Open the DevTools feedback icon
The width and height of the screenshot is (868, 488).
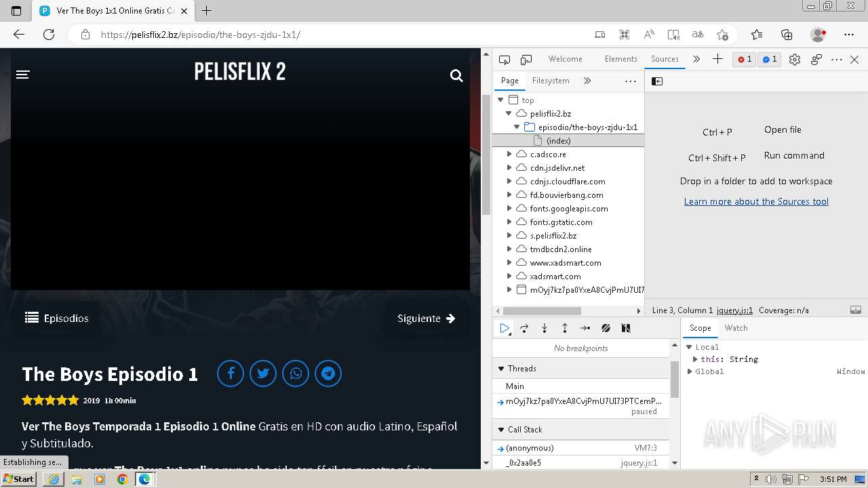pyautogui.click(x=816, y=60)
